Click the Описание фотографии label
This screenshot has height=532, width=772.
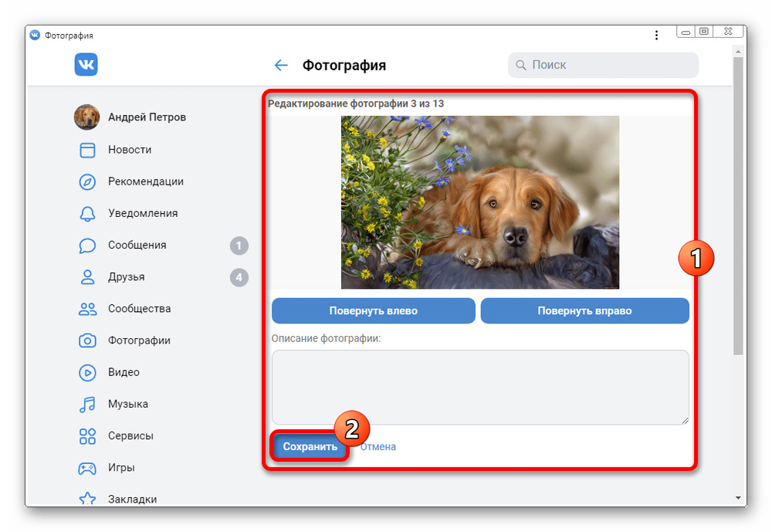pyautogui.click(x=326, y=338)
